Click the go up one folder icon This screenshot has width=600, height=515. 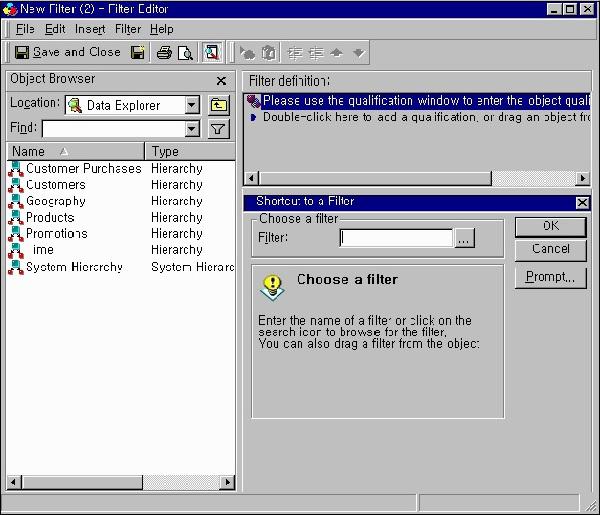[x=219, y=105]
